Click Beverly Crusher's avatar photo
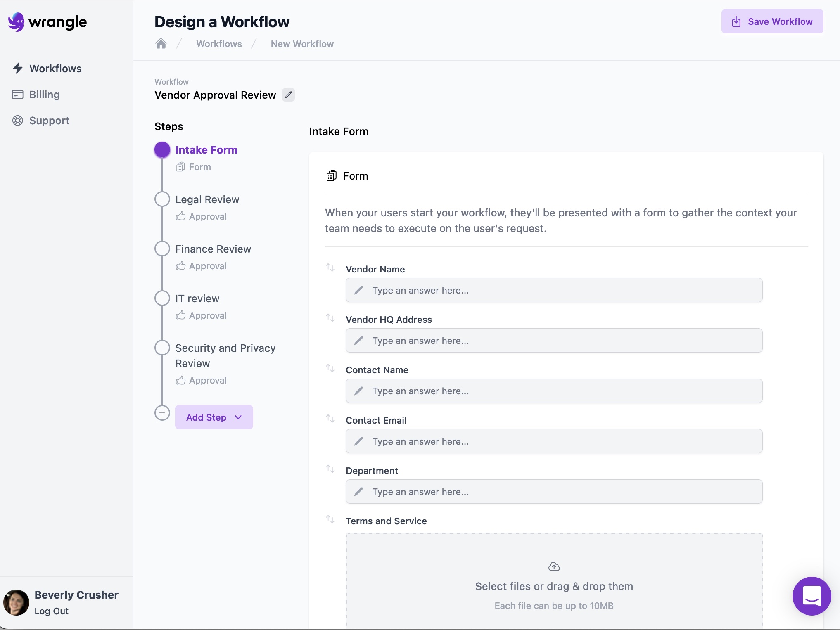The width and height of the screenshot is (840, 630). (x=16, y=602)
